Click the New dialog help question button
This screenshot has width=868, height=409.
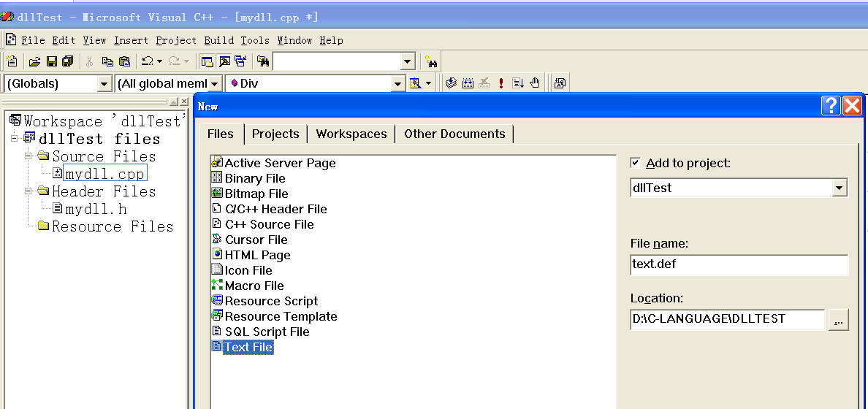coord(830,105)
